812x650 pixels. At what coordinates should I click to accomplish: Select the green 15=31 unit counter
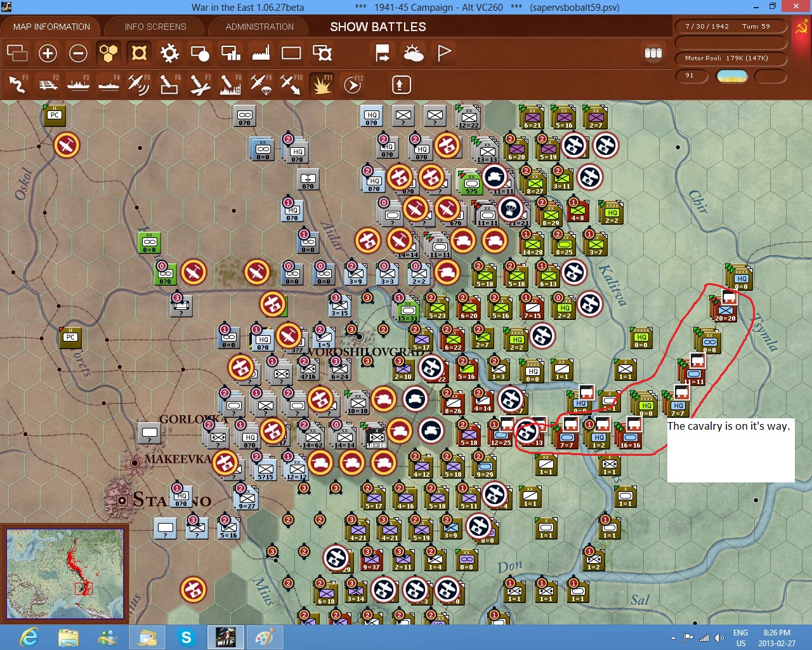tap(407, 310)
